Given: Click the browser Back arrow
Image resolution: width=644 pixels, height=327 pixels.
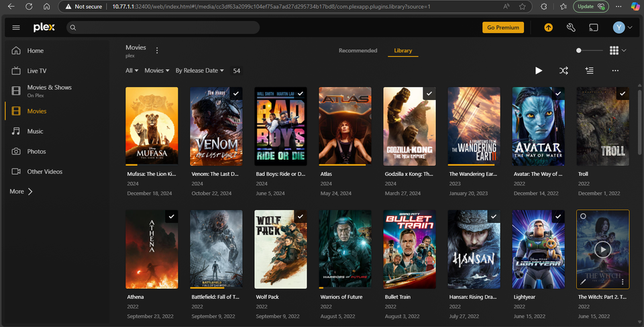Looking at the screenshot, I should click(x=11, y=7).
